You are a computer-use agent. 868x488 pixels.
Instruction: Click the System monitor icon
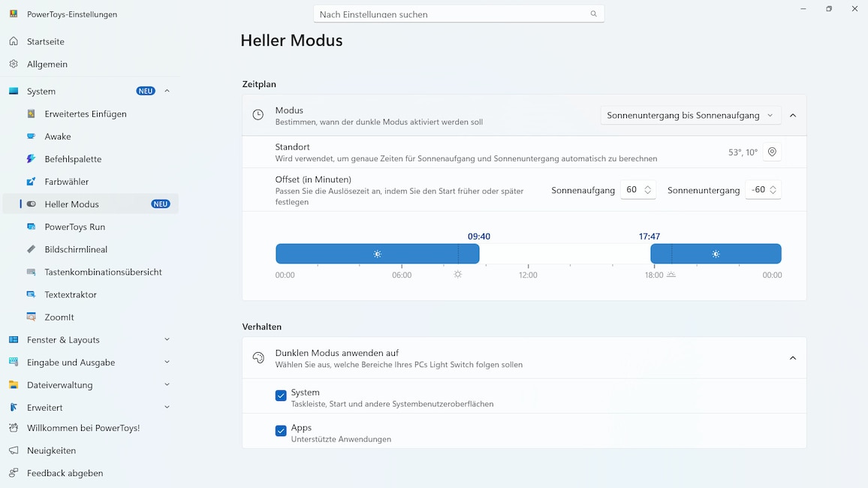pyautogui.click(x=14, y=91)
